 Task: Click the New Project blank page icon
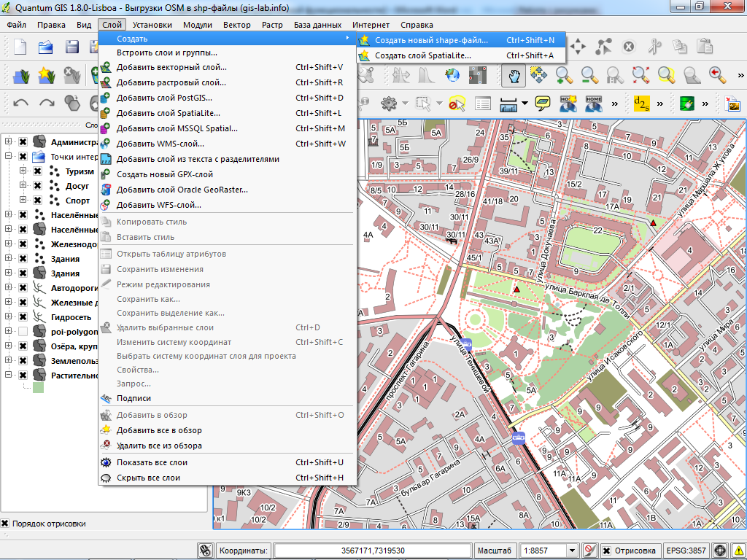(20, 47)
